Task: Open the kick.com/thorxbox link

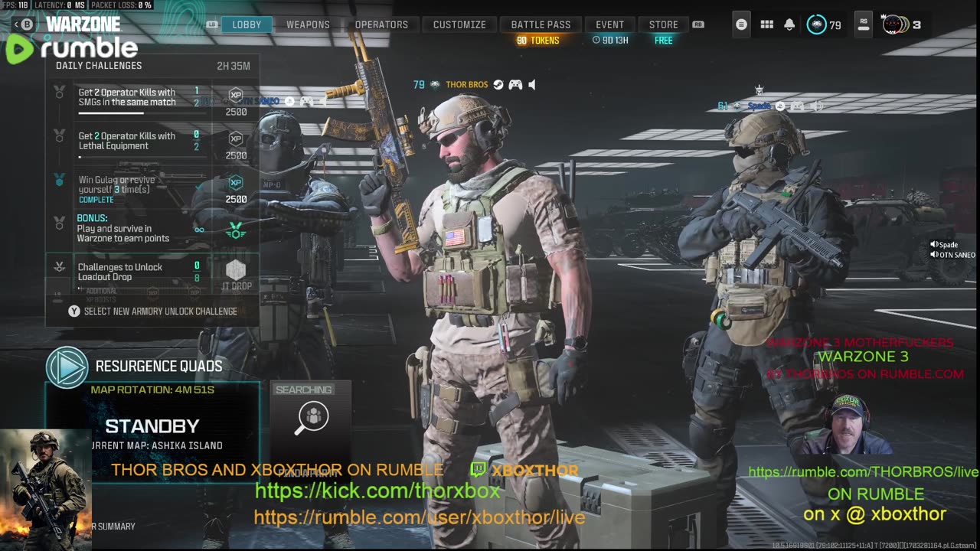Action: 377,491
